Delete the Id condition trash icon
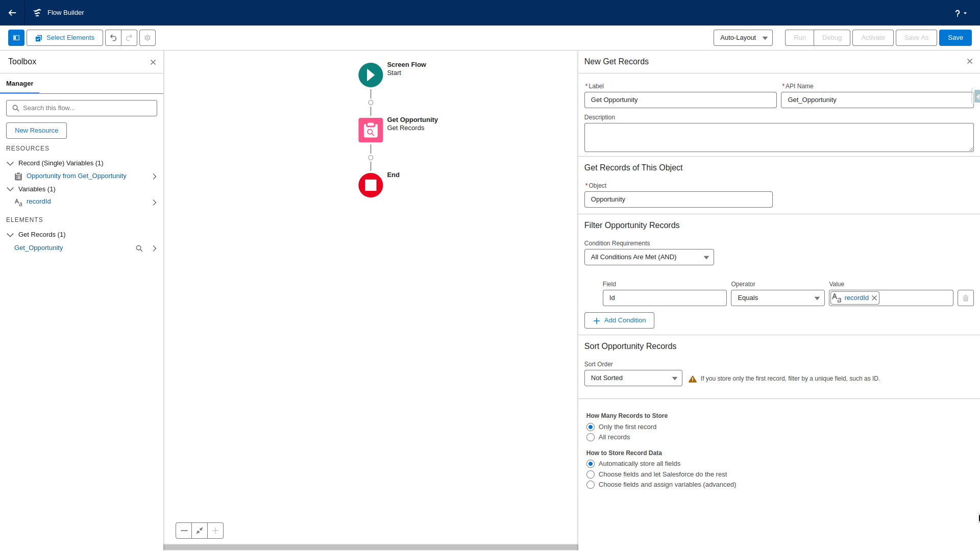The image size is (980, 551). point(965,298)
